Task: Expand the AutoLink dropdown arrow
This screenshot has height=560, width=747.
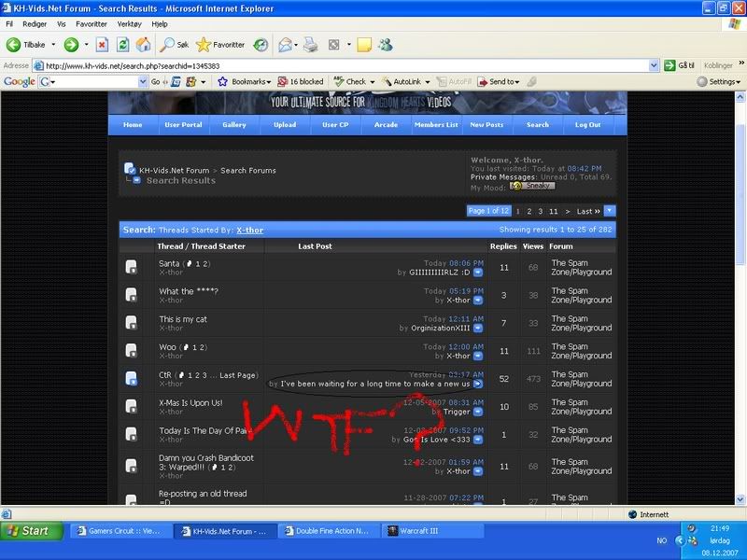Action: [x=427, y=82]
